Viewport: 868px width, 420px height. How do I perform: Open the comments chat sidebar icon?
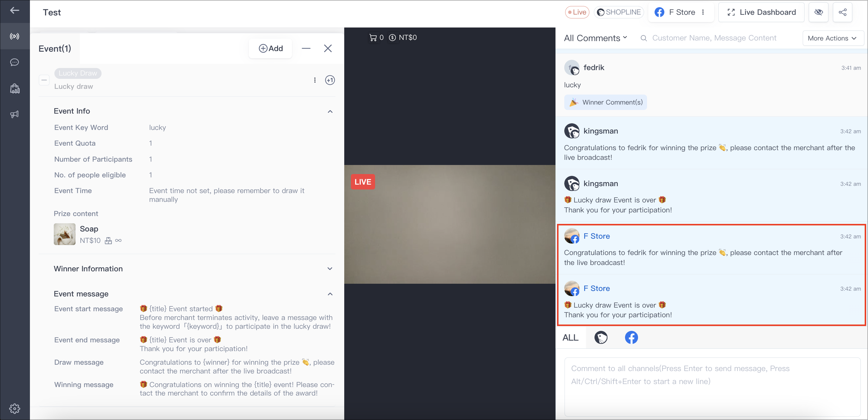(15, 62)
